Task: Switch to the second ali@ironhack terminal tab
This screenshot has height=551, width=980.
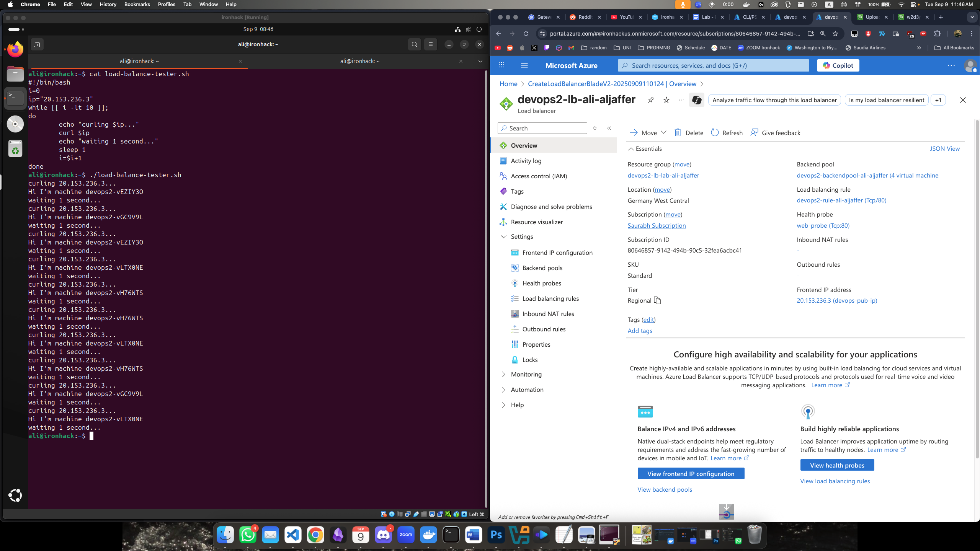Action: pos(359,61)
